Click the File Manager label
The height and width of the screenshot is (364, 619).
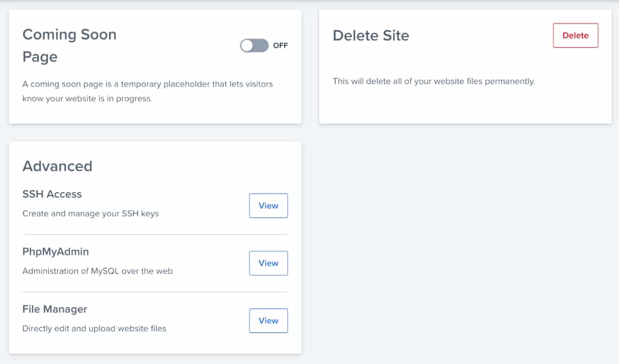(x=54, y=309)
